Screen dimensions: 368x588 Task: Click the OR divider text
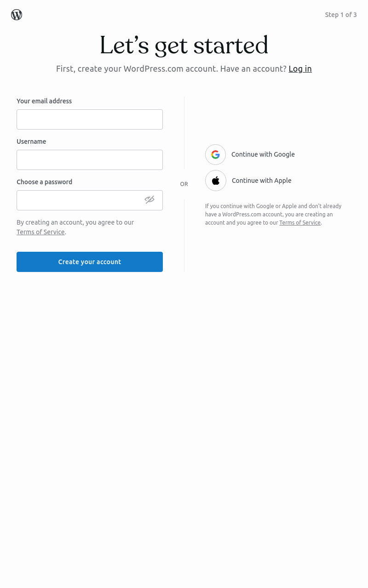click(184, 184)
